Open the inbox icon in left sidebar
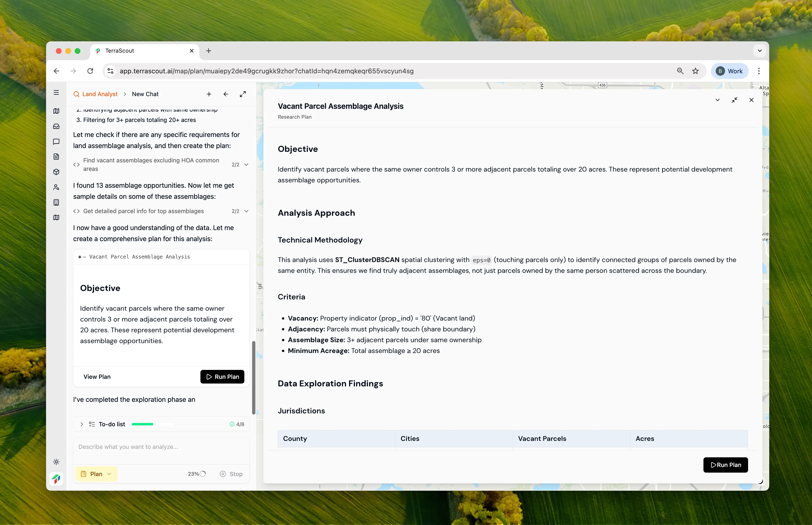 (56, 126)
